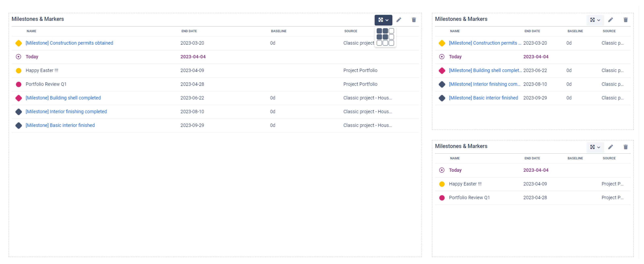Click trash icon of upper right widget
Image resolution: width=644 pixels, height=264 pixels.
(625, 20)
